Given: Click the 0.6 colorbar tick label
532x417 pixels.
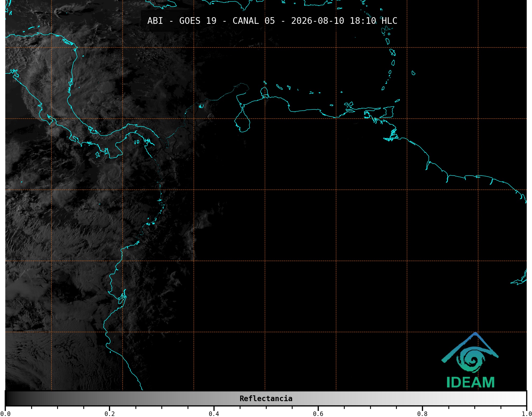Looking at the screenshot, I should (318, 414).
